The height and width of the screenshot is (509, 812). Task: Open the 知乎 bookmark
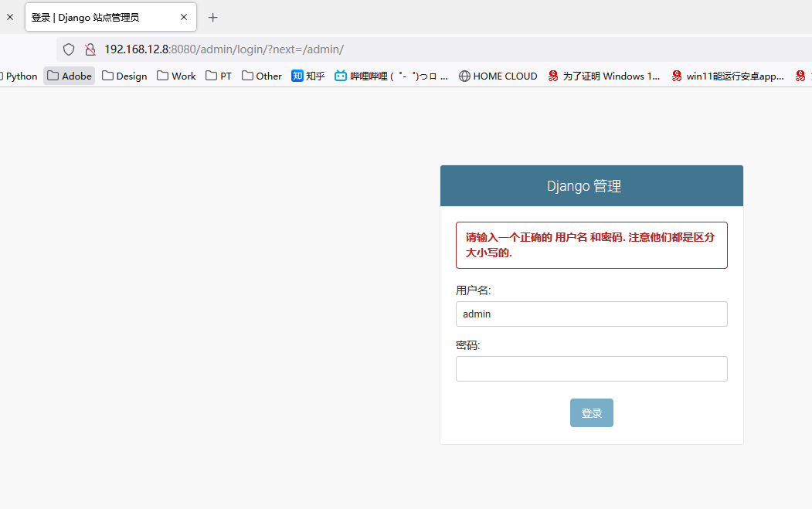pyautogui.click(x=308, y=76)
